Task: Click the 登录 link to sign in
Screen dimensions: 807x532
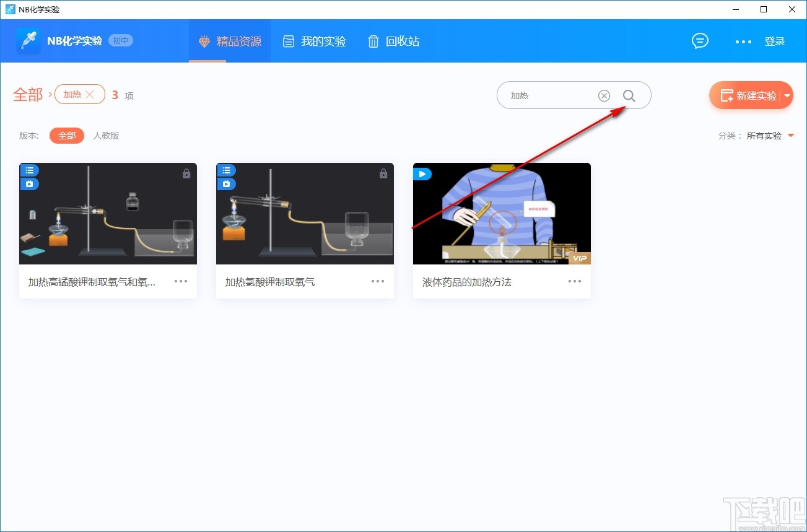Action: coord(774,41)
